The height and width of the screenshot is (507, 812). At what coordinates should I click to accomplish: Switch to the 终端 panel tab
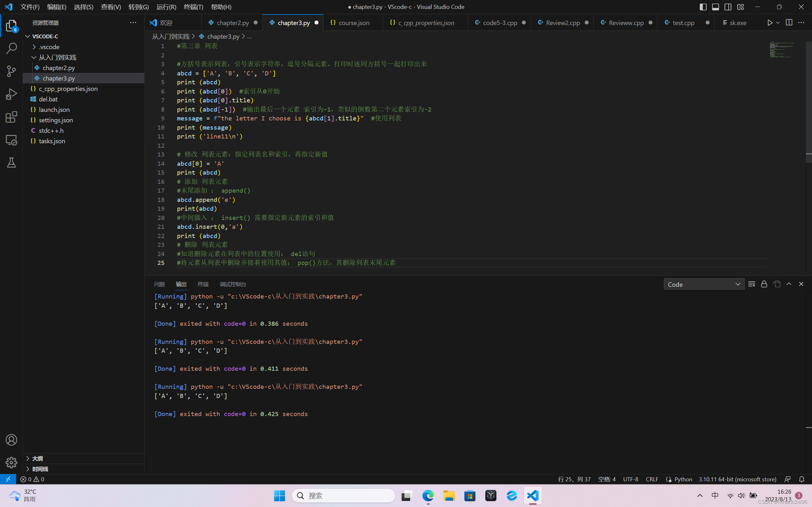pyautogui.click(x=203, y=284)
